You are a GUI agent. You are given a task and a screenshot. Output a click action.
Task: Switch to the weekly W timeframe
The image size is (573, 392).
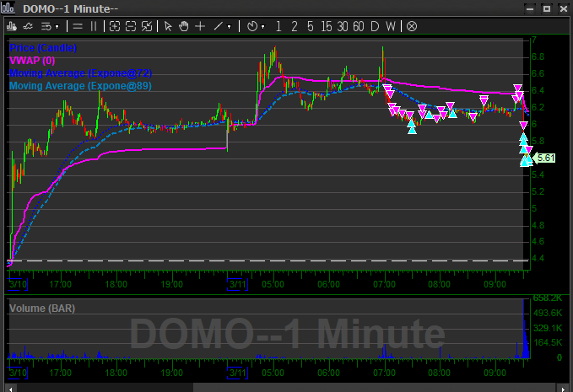click(390, 26)
